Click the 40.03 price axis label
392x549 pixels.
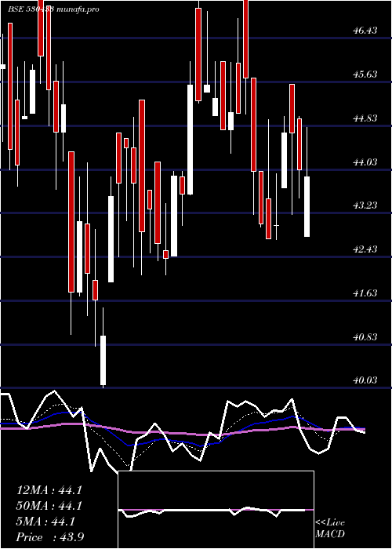[365, 380]
